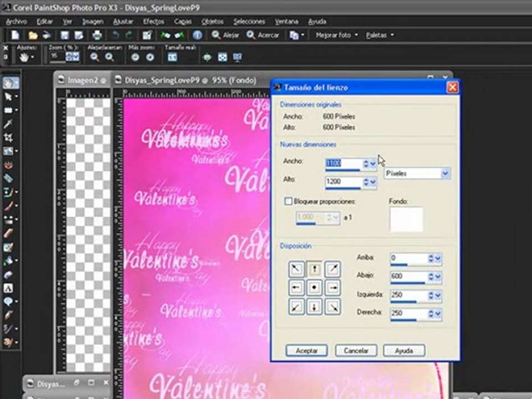
Task: Expand the Abajo value dropdown arrow
Action: 438,277
